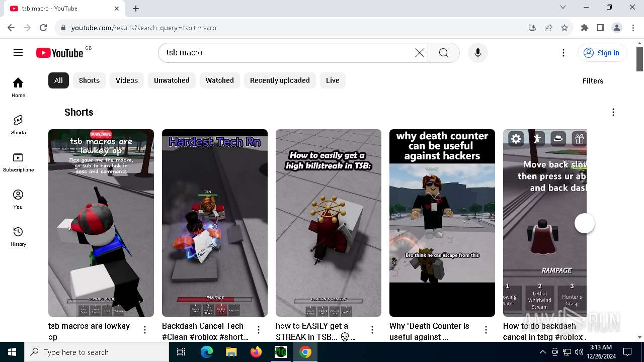Launch Firefox from taskbar
The image size is (644, 362).
(x=256, y=352)
